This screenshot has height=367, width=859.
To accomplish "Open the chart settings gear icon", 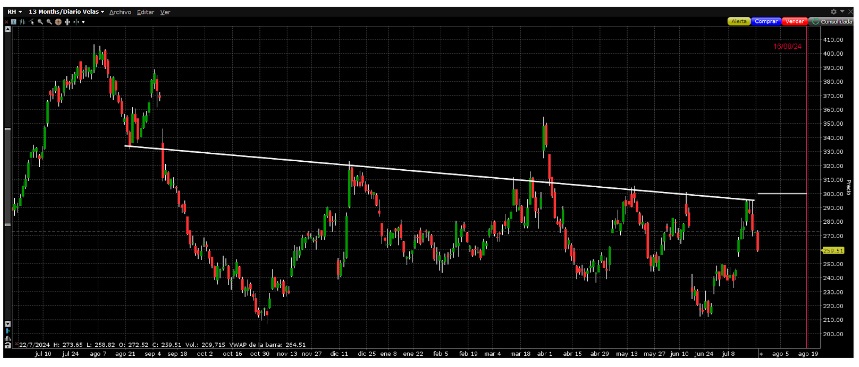I will [834, 12].
